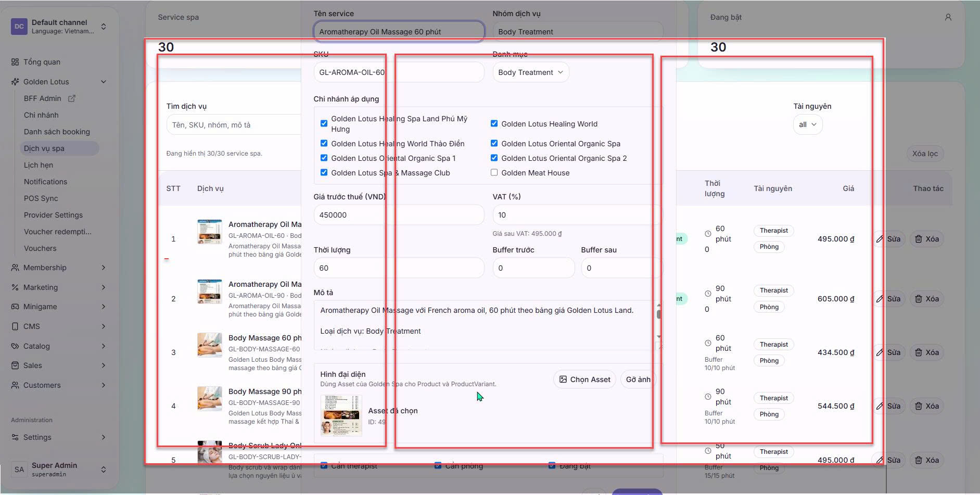Select Dịch vụ spa in sidebar

[59, 148]
